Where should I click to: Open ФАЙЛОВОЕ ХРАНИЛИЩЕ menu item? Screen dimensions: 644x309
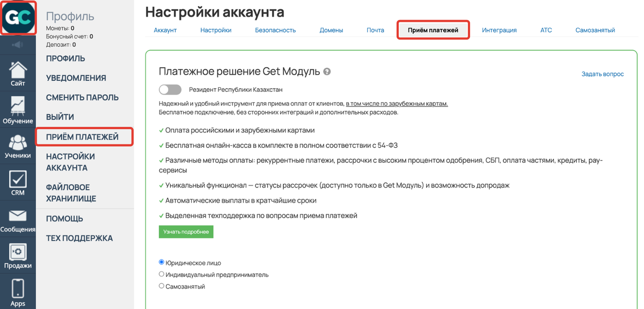click(x=71, y=193)
